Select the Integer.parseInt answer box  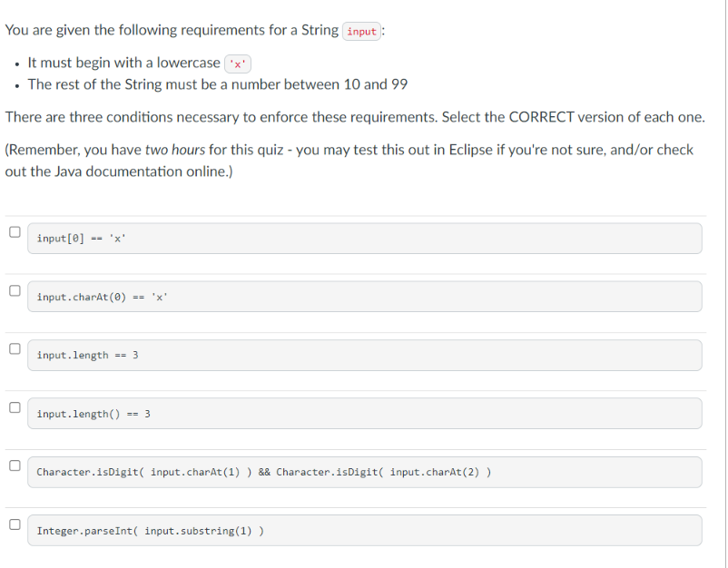[363, 530]
